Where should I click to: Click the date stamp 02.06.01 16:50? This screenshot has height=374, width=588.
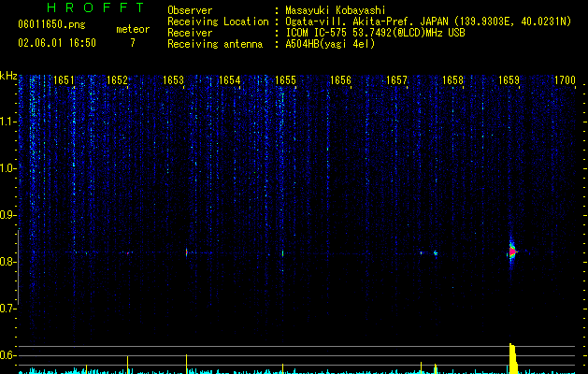click(x=57, y=43)
